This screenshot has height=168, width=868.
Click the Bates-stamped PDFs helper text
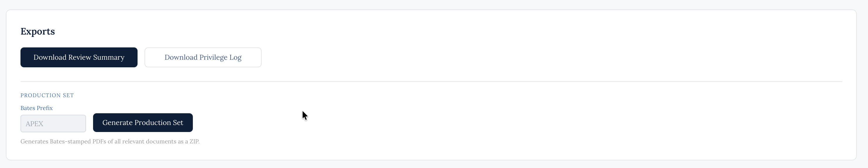(x=110, y=141)
